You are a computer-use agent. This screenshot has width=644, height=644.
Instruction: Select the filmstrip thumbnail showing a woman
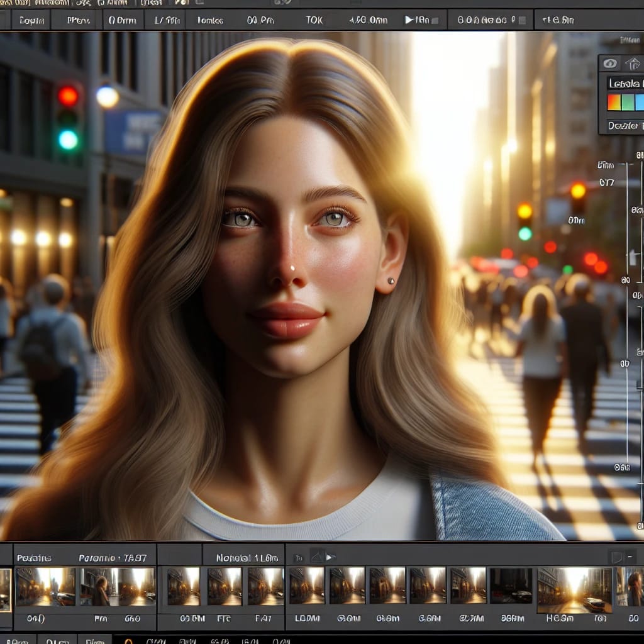tap(99, 587)
